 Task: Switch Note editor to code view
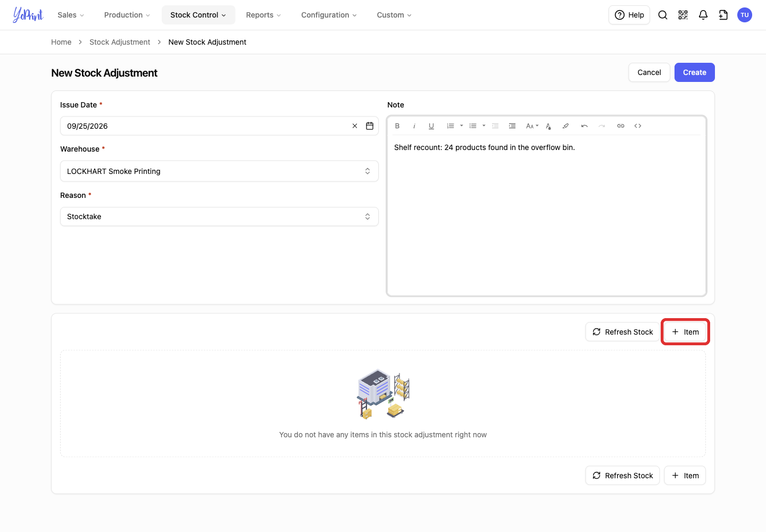[638, 126]
